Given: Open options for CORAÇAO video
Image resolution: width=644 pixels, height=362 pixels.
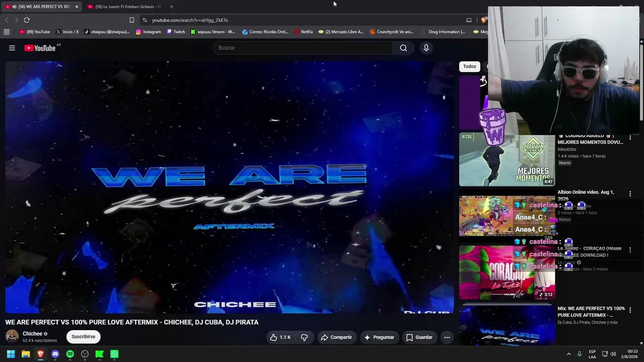Looking at the screenshot, I should click(630, 250).
